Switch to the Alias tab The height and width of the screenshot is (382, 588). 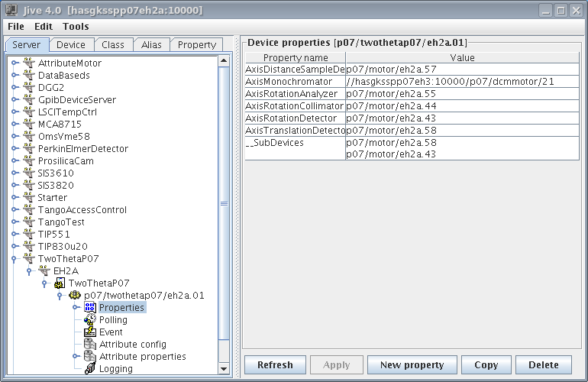[x=151, y=44]
